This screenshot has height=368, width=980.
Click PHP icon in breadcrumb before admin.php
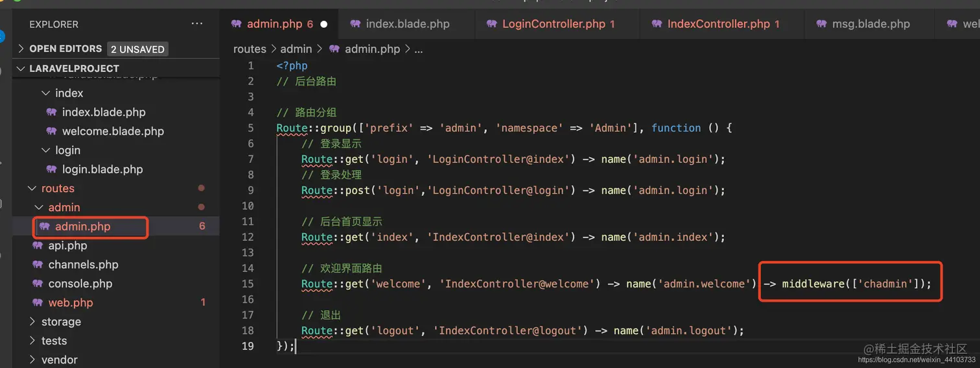click(334, 49)
